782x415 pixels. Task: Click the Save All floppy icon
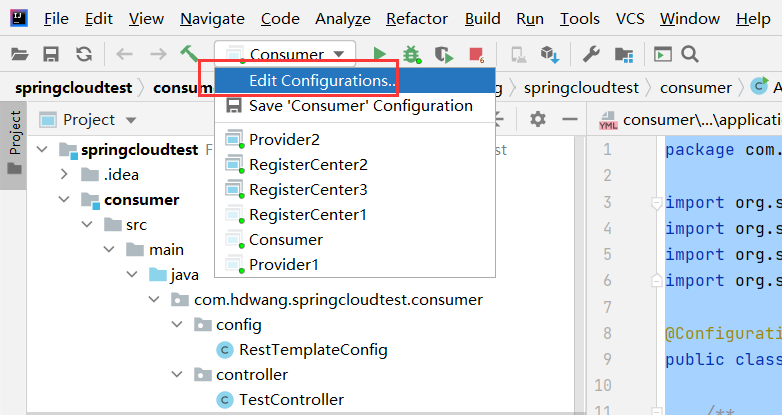click(x=51, y=54)
